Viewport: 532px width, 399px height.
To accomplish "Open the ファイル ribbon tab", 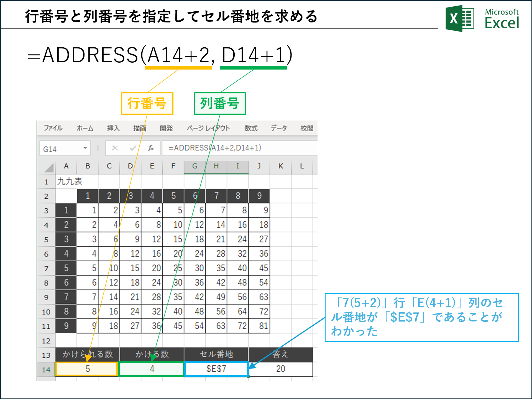I will pyautogui.click(x=53, y=128).
